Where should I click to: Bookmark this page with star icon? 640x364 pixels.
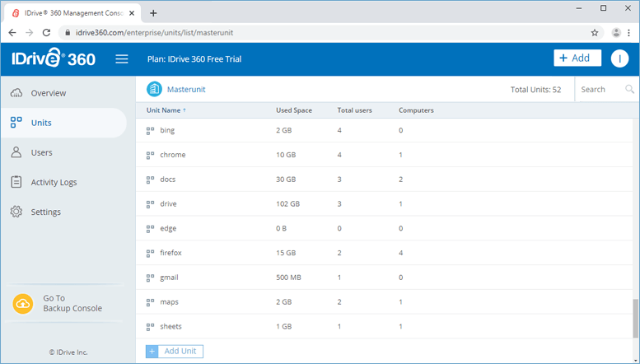[595, 33]
